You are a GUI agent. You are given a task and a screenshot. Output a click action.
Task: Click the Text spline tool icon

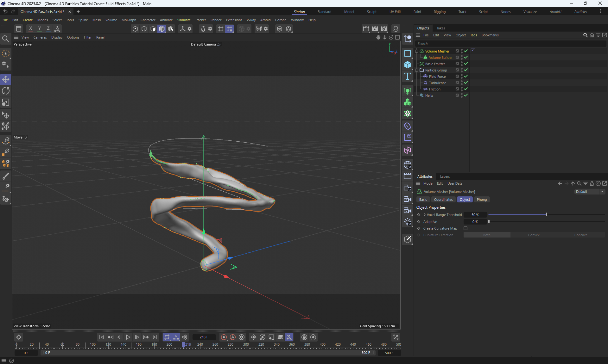[408, 77]
